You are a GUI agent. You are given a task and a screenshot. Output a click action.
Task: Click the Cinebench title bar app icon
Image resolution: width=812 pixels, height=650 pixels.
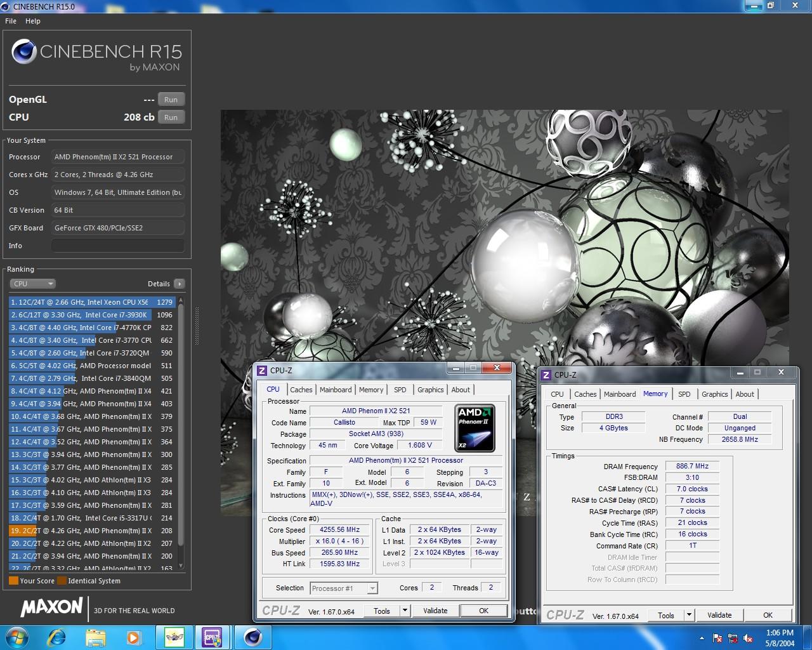(6, 6)
